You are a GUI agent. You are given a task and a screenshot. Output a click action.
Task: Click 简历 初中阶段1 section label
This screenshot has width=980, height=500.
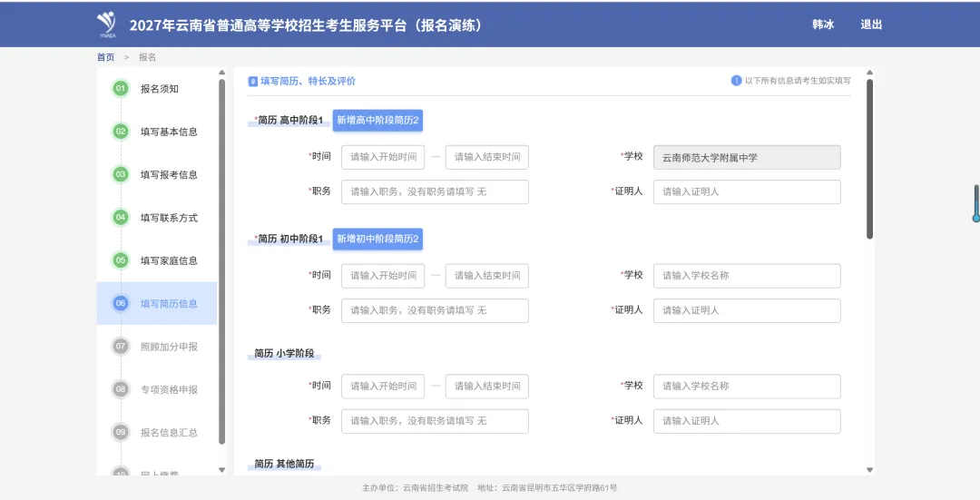click(290, 239)
